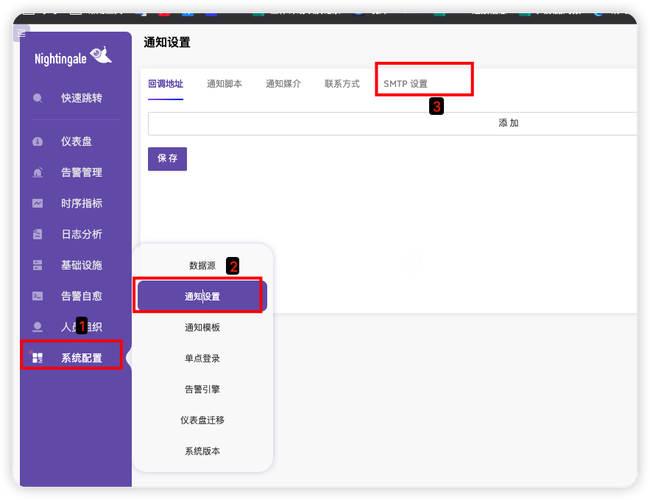650x500 pixels.
Task: Click the 通知设置 page title
Action: click(167, 42)
